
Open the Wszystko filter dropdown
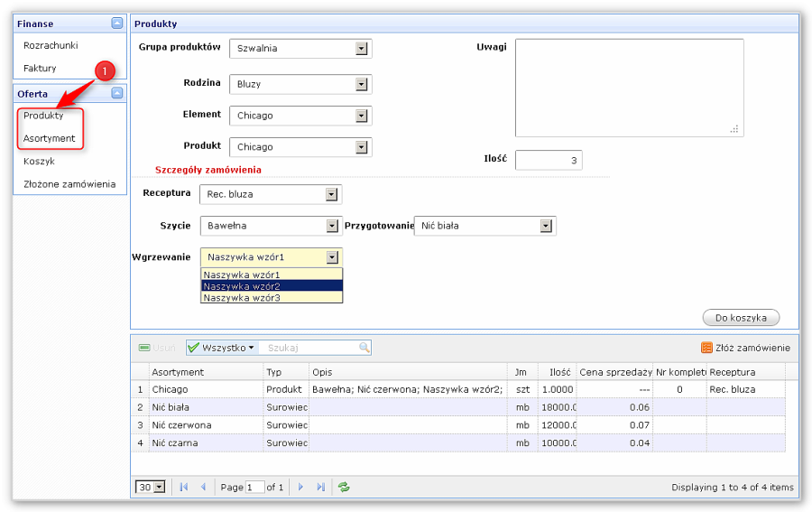pyautogui.click(x=222, y=347)
